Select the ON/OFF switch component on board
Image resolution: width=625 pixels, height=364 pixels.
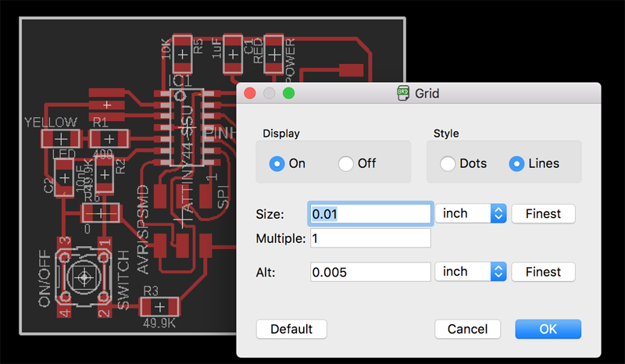click(x=84, y=277)
